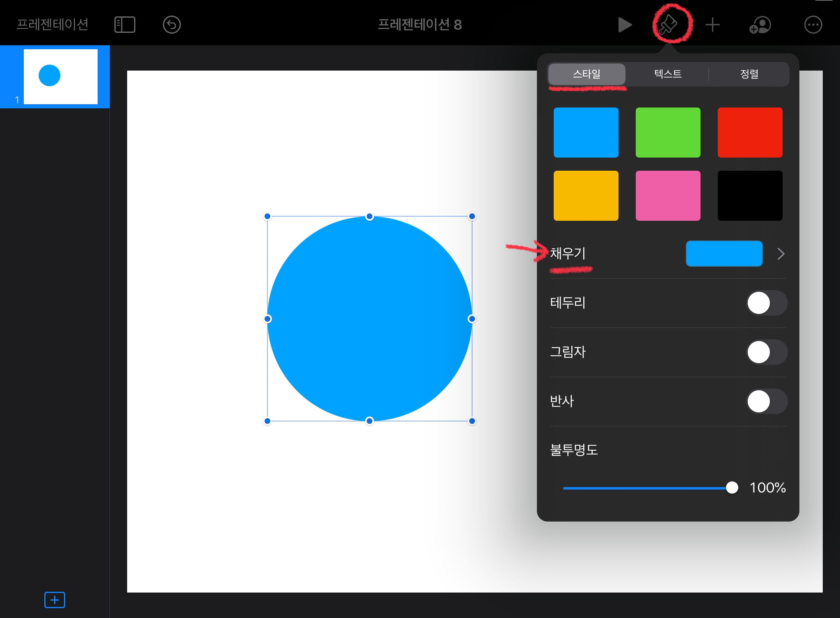Open the collaborate person icon
The height and width of the screenshot is (618, 840).
click(x=760, y=25)
